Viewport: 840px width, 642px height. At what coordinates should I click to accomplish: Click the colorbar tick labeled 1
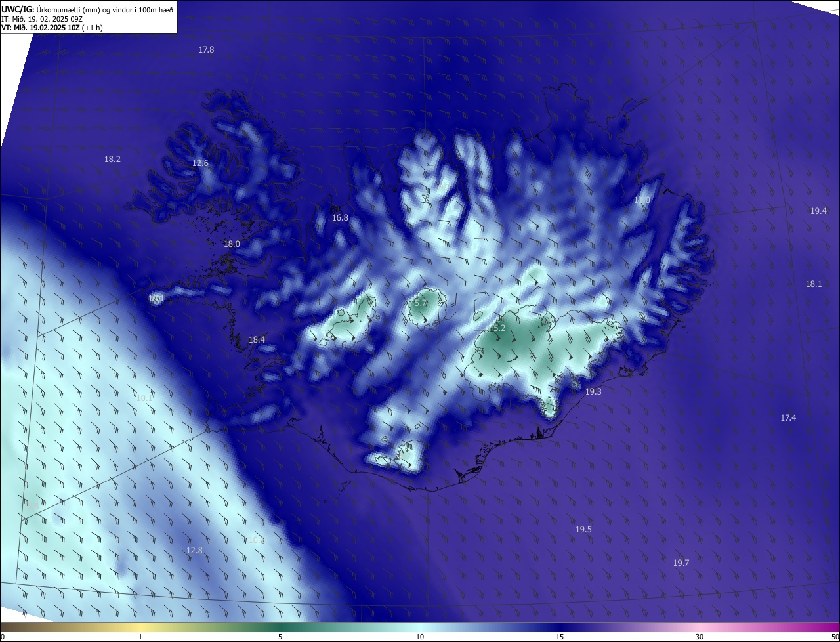tap(140, 637)
